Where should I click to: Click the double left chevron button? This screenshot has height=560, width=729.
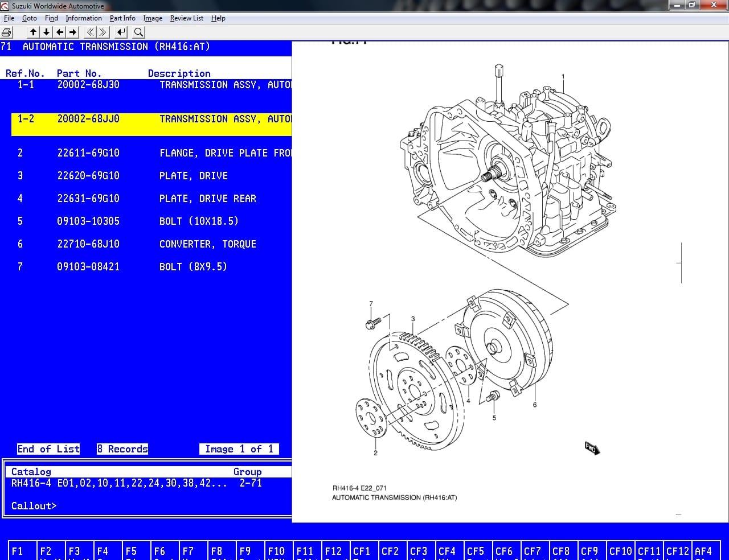coord(91,32)
